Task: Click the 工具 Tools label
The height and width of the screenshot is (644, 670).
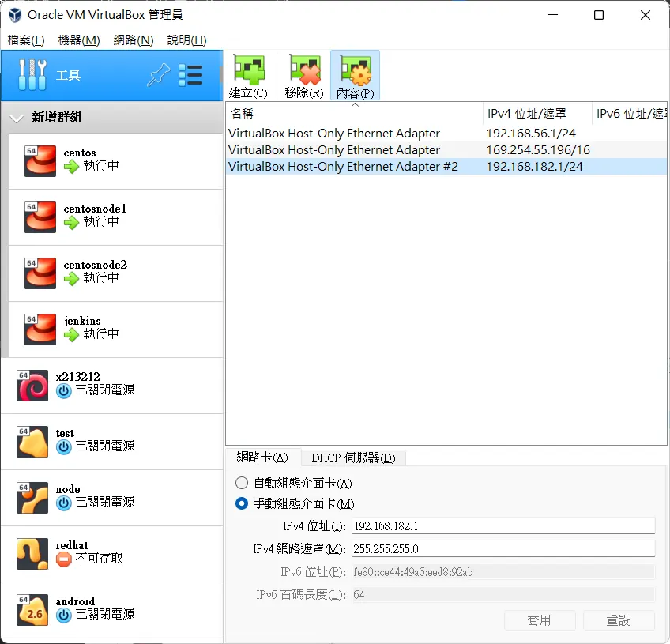Action: pos(69,76)
